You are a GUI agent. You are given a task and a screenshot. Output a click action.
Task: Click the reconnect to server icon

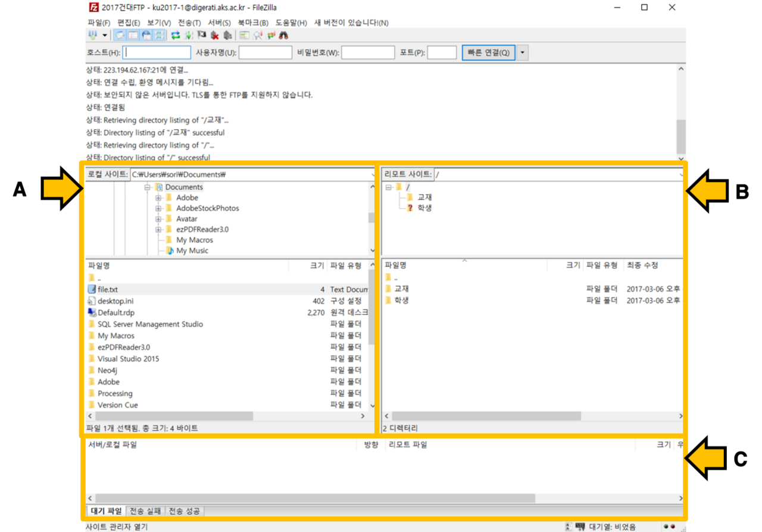point(227,36)
